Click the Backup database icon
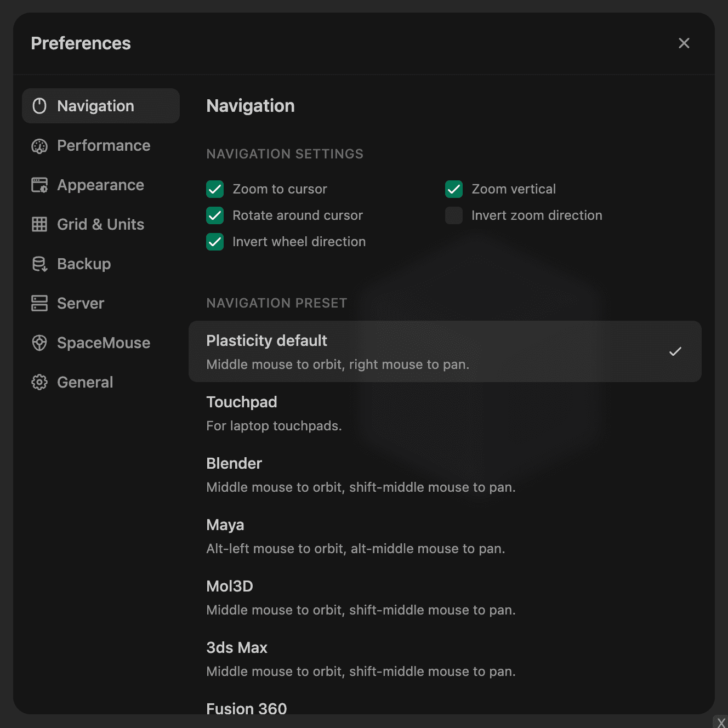 [x=39, y=264]
